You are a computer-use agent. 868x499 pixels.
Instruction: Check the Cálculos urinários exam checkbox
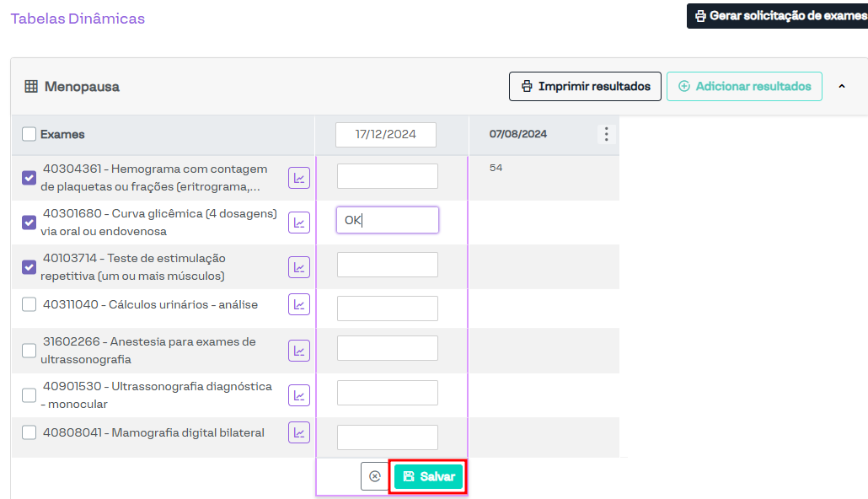point(29,304)
